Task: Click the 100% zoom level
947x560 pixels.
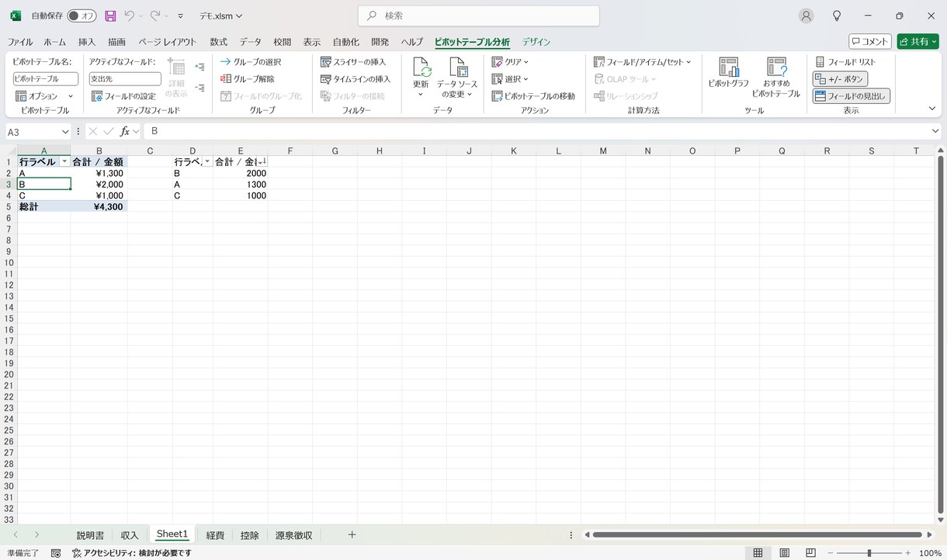Action: (931, 553)
